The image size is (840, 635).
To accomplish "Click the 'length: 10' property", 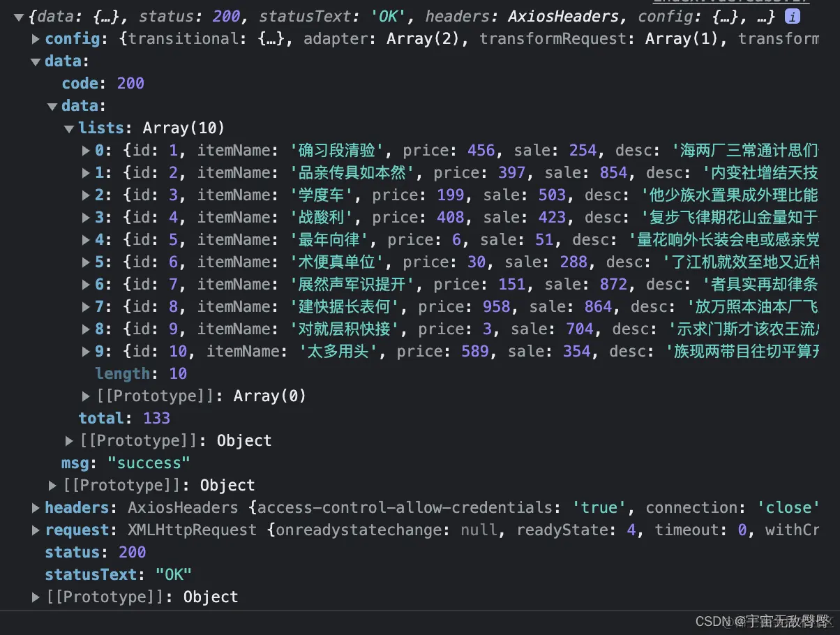I will tap(141, 374).
